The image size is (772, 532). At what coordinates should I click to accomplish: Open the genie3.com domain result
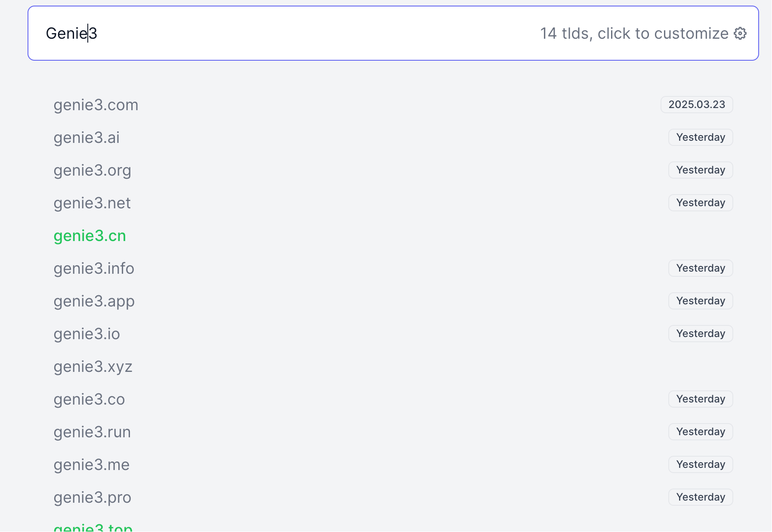click(x=96, y=105)
